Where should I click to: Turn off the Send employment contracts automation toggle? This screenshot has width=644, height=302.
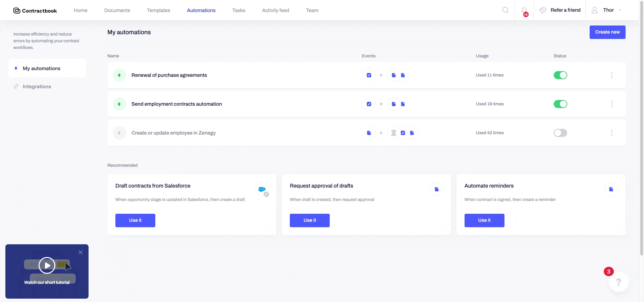coord(560,104)
